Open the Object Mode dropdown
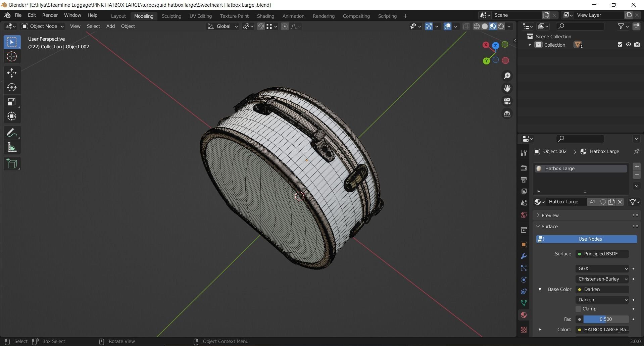The height and width of the screenshot is (346, 644). (x=42, y=26)
